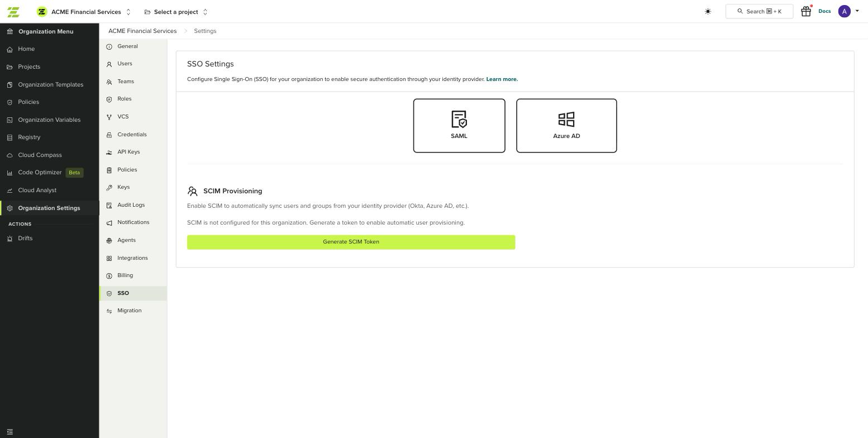Screen dimensions: 868x438
Task: Open the 'Select a project' dropdown
Action: point(176,12)
